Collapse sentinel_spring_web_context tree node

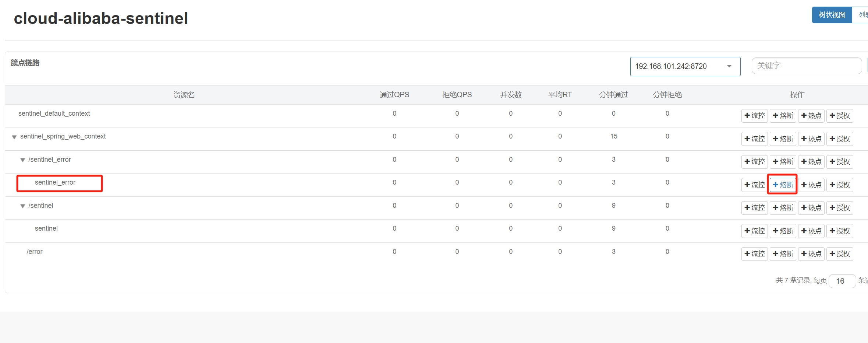pos(14,137)
